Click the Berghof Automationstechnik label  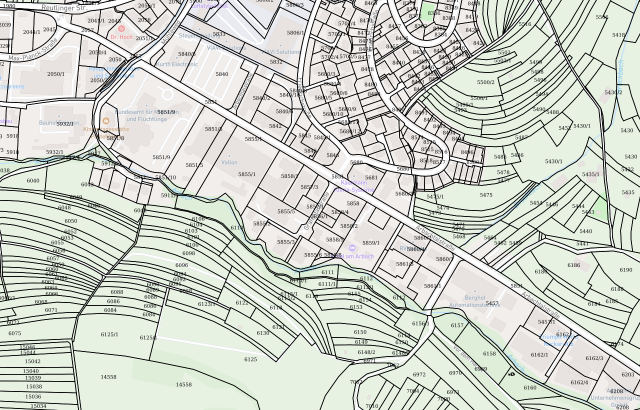475,301
